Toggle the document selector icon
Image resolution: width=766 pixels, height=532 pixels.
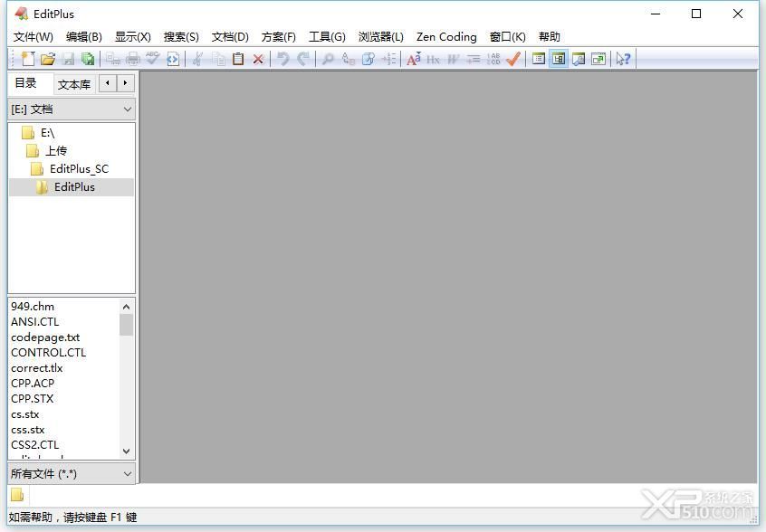coord(539,59)
